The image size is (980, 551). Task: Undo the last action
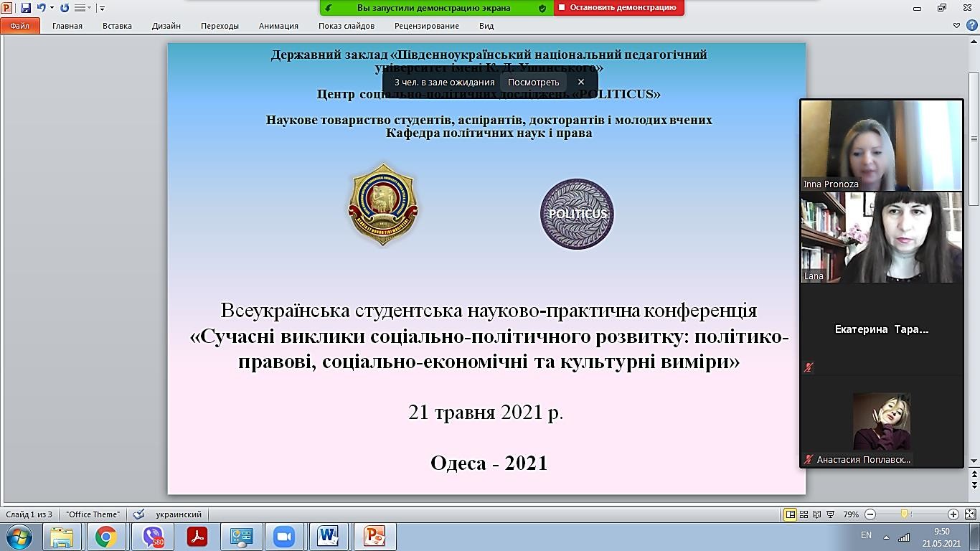coord(41,8)
